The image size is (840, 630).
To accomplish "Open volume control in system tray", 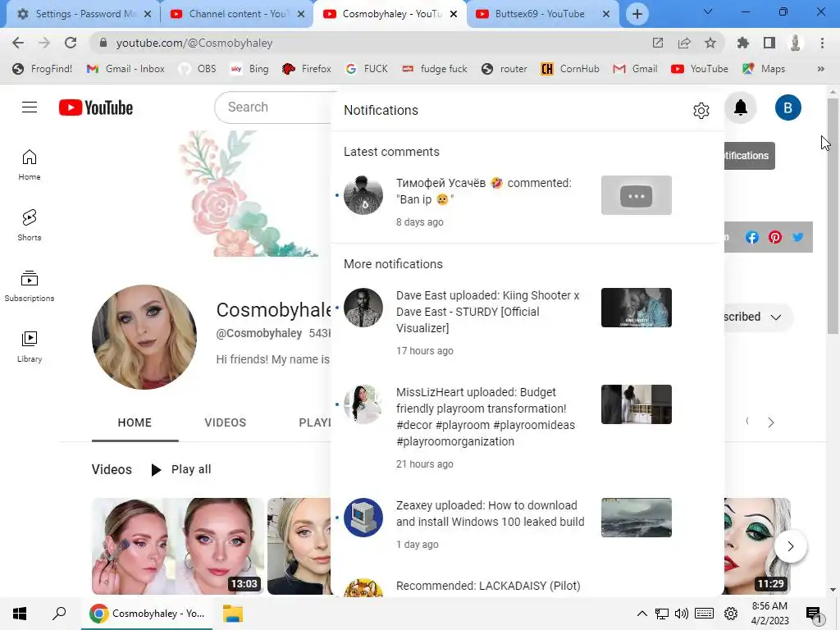I will click(682, 614).
